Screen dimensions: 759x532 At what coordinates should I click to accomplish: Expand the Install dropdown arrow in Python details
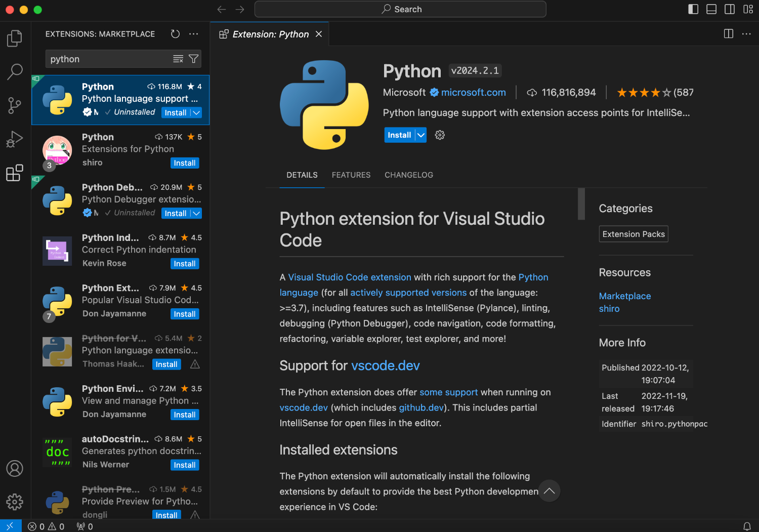click(x=421, y=135)
